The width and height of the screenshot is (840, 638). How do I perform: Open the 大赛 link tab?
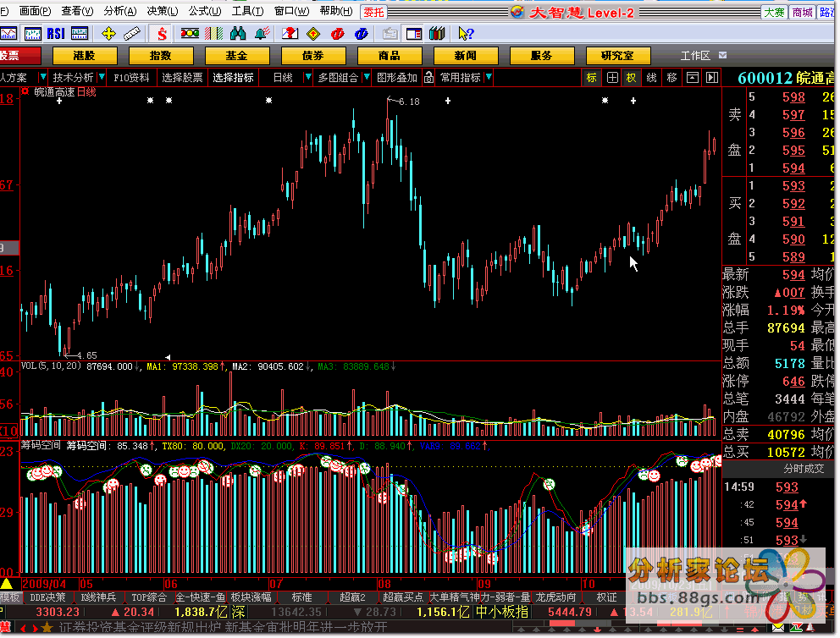(774, 12)
